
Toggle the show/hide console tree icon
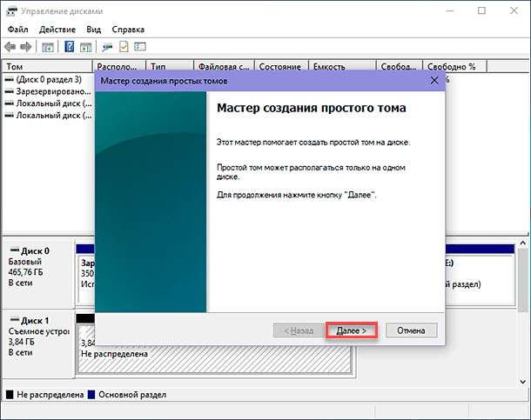point(48,47)
